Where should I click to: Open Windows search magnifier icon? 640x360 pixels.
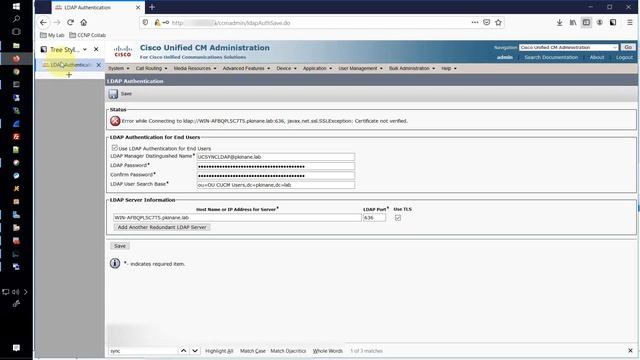(x=16, y=19)
